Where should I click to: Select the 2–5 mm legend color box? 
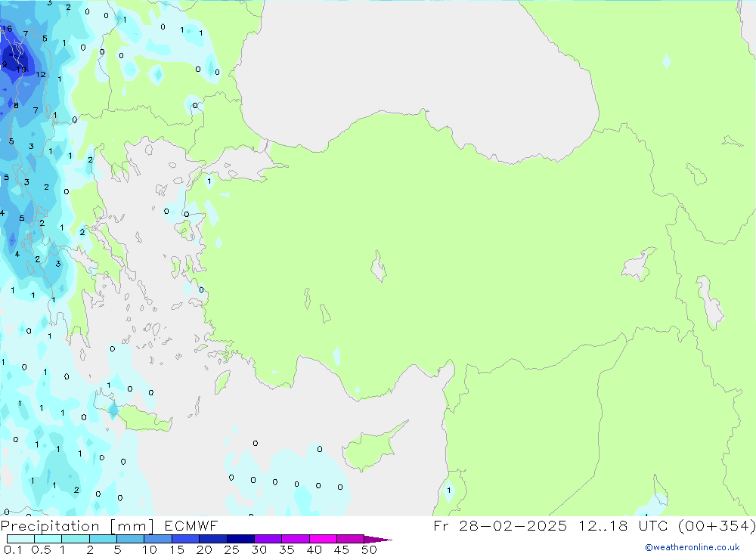(103, 539)
